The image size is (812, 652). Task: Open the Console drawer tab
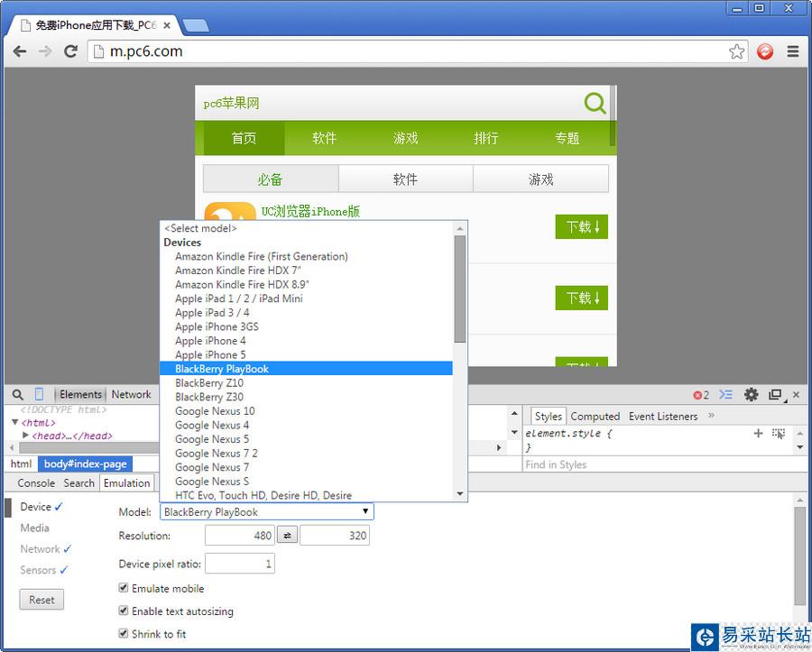click(36, 482)
